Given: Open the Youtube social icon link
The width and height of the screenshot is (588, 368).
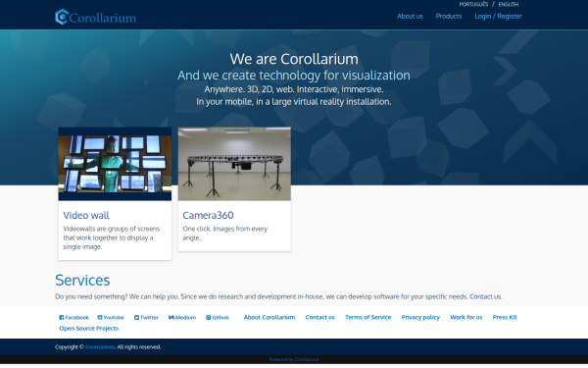Looking at the screenshot, I should (111, 317).
